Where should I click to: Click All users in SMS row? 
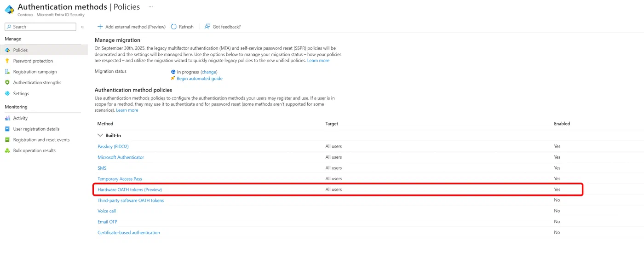[x=333, y=168]
